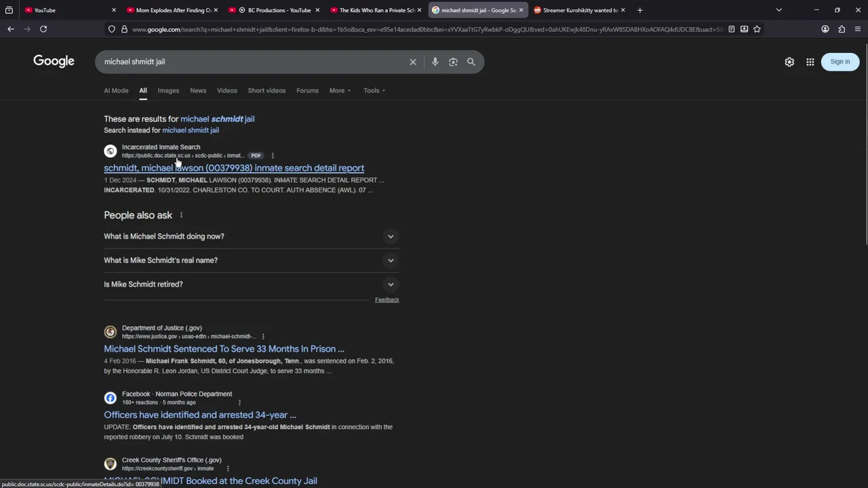Open Google apps grid

coord(810,62)
